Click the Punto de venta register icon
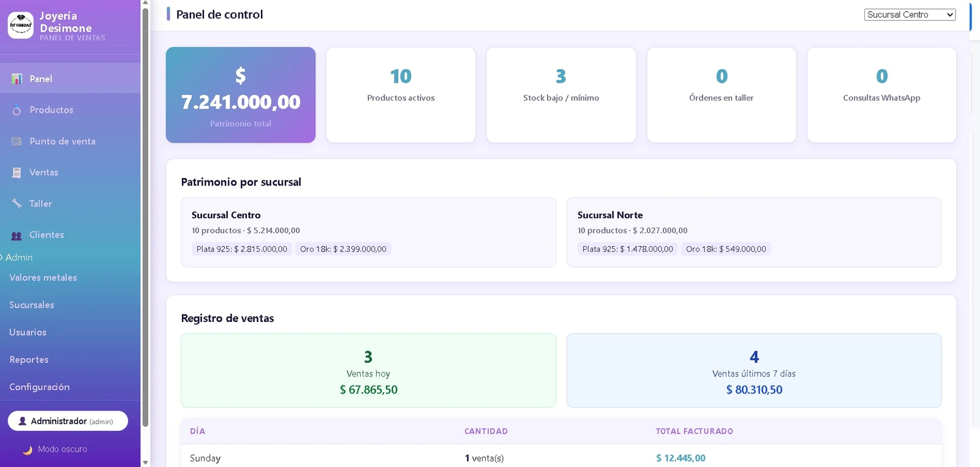Image resolution: width=980 pixels, height=467 pixels. (x=17, y=141)
